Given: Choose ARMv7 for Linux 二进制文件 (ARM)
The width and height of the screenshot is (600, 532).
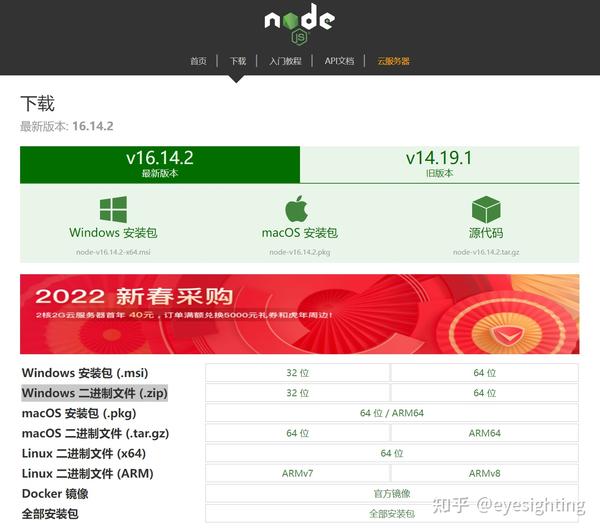Looking at the screenshot, I should 298,473.
